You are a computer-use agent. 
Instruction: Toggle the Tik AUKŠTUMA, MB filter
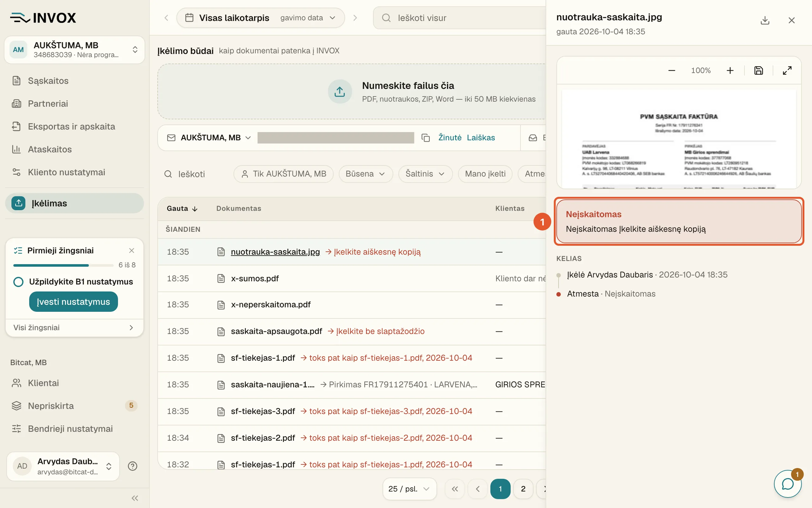click(x=283, y=174)
